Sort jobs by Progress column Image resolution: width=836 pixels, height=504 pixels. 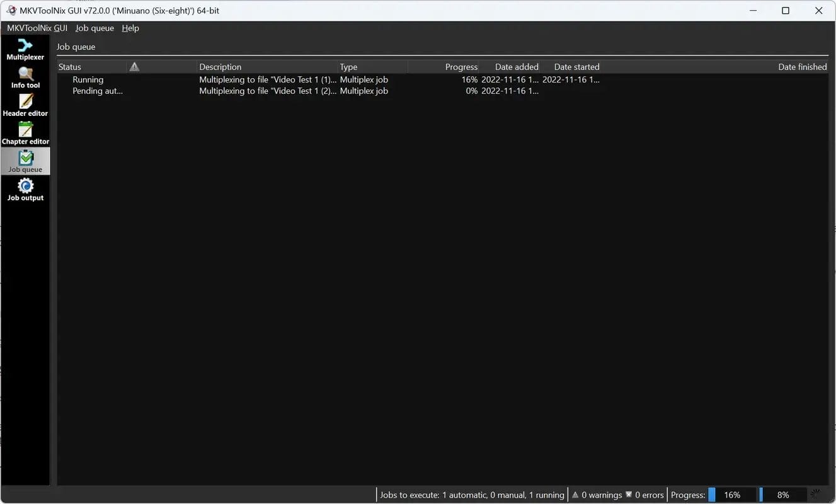coord(461,67)
